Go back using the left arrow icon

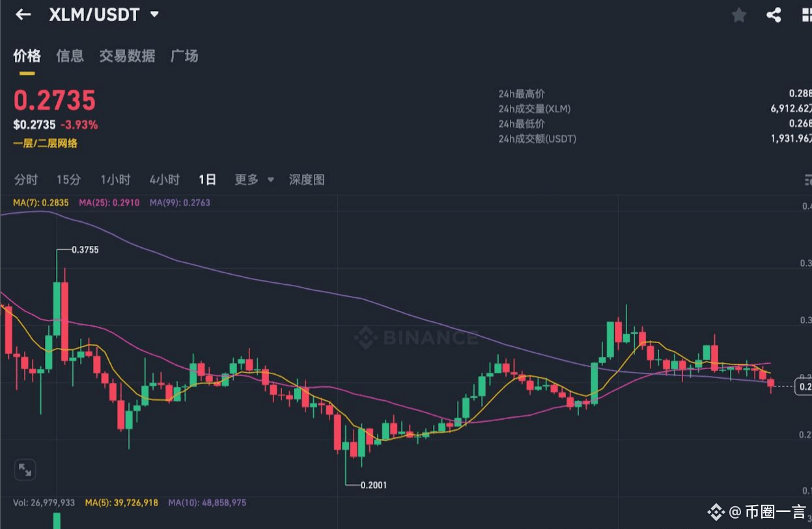(23, 14)
